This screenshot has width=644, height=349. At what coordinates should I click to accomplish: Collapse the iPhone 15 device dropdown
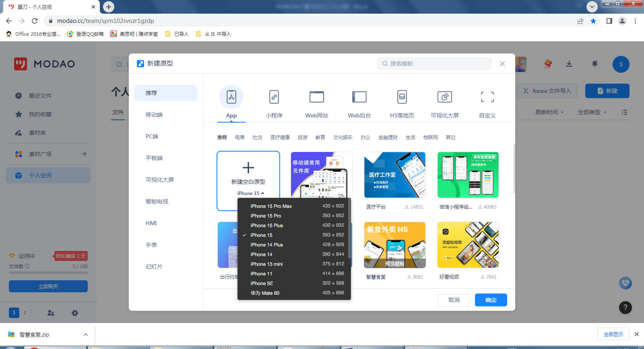tap(250, 193)
